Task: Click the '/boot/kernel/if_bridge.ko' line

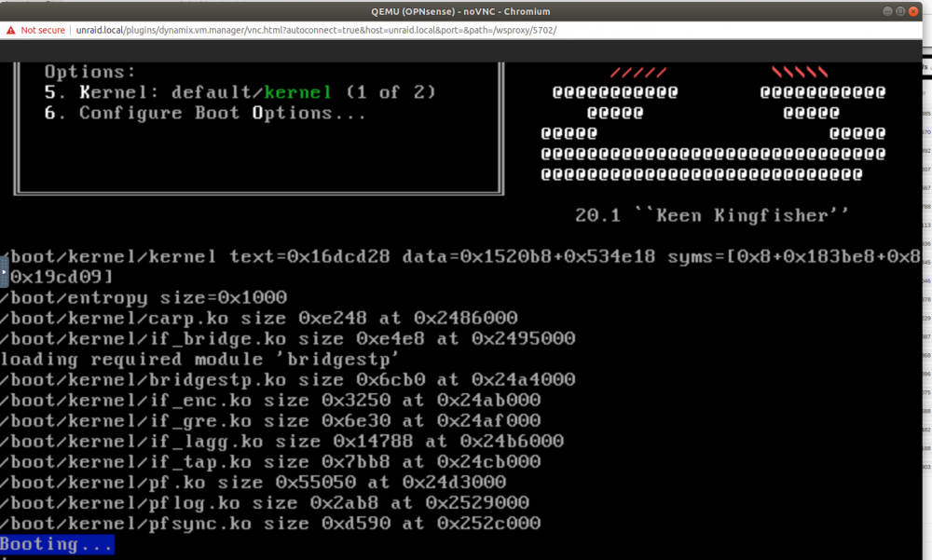Action: pyautogui.click(x=288, y=338)
